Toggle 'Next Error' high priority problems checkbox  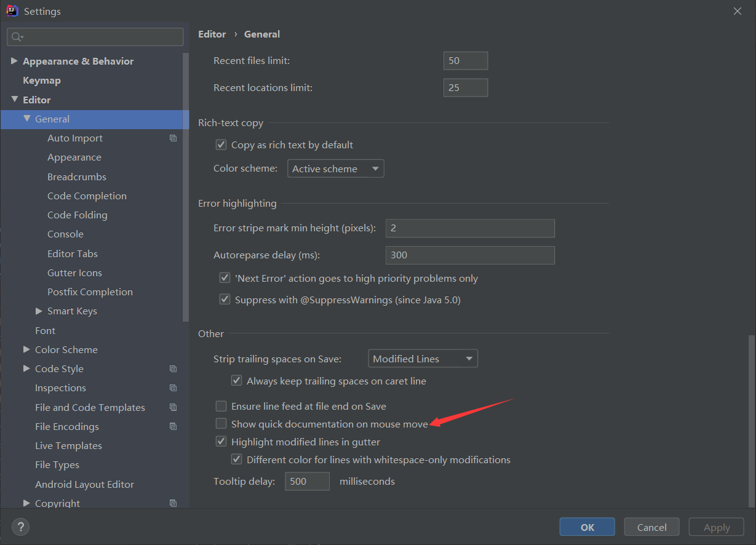(x=225, y=278)
